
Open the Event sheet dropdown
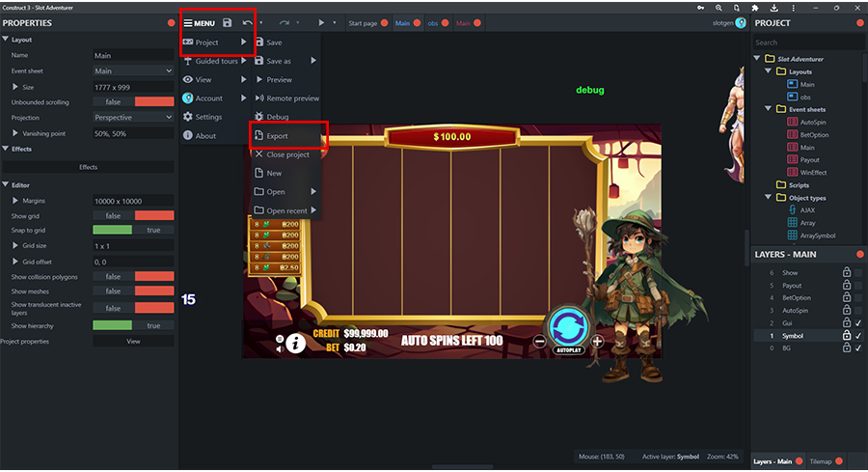pyautogui.click(x=133, y=70)
